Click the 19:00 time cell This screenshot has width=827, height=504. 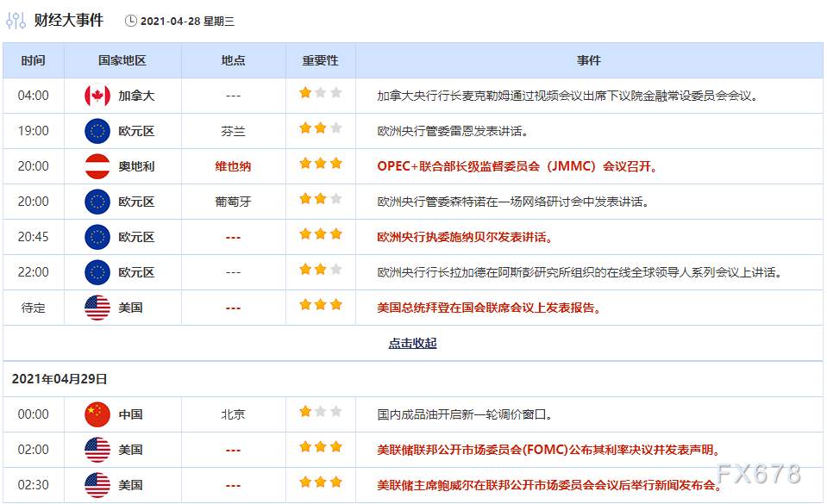click(34, 131)
